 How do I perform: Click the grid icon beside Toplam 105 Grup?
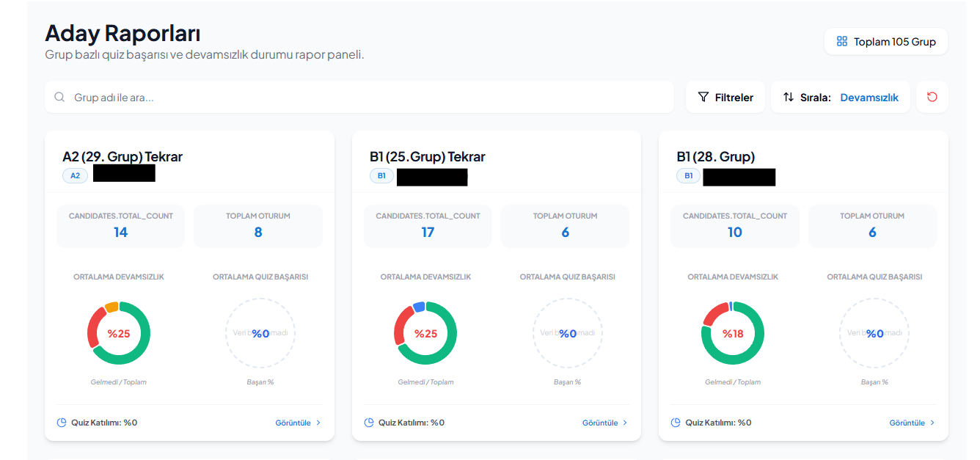(x=842, y=42)
